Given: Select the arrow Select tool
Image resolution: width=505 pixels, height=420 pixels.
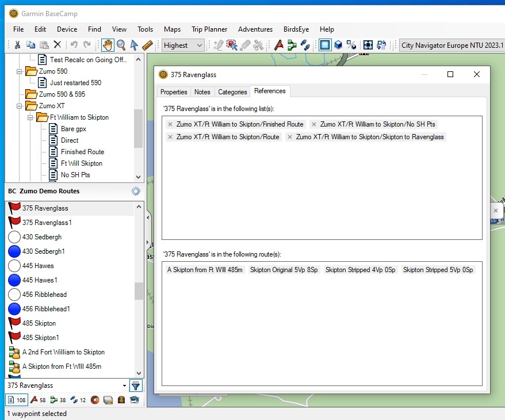Looking at the screenshot, I should pyautogui.click(x=134, y=45).
